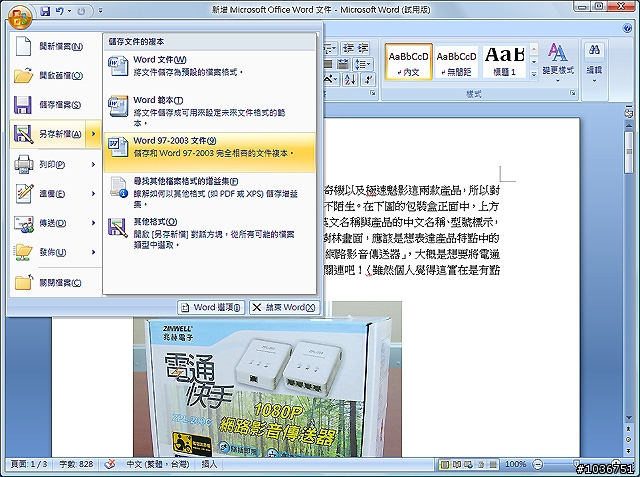Viewport: 640px width, 477px height.
Task: Click the 100% zoom level button
Action: [x=515, y=464]
